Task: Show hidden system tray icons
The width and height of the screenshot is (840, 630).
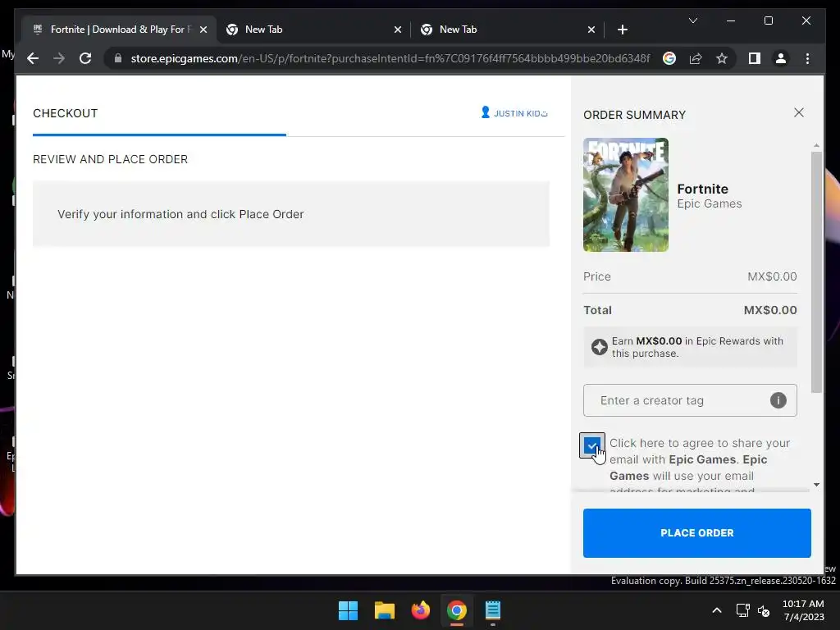Action: (716, 610)
